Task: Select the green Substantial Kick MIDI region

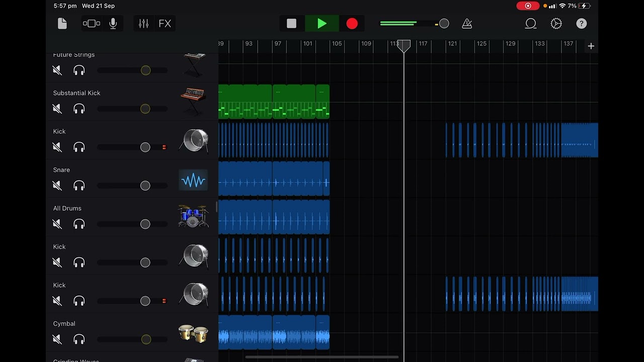Action: point(274,102)
